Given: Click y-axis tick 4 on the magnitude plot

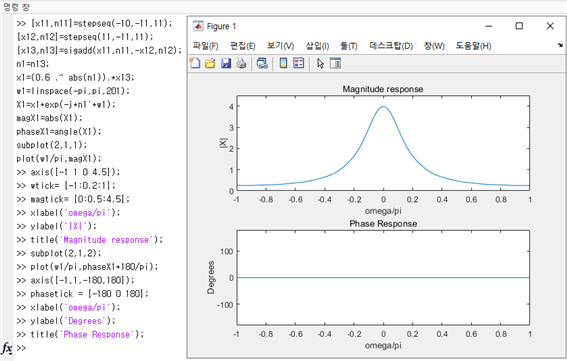Looking at the screenshot, I should [x=231, y=106].
